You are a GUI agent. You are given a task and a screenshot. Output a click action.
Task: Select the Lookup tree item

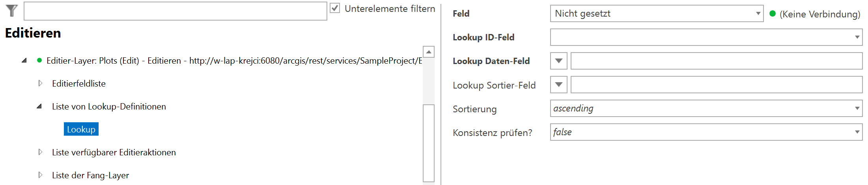pos(81,129)
